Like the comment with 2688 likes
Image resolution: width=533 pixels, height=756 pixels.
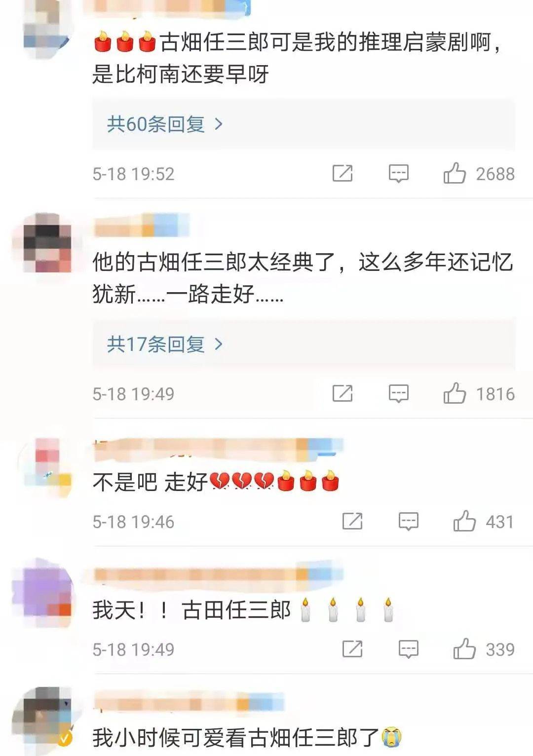pos(454,173)
